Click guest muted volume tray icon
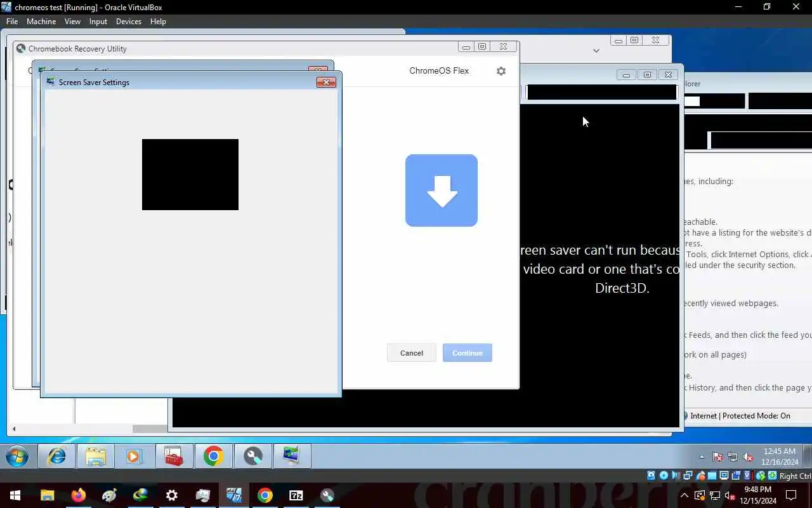 point(748,457)
